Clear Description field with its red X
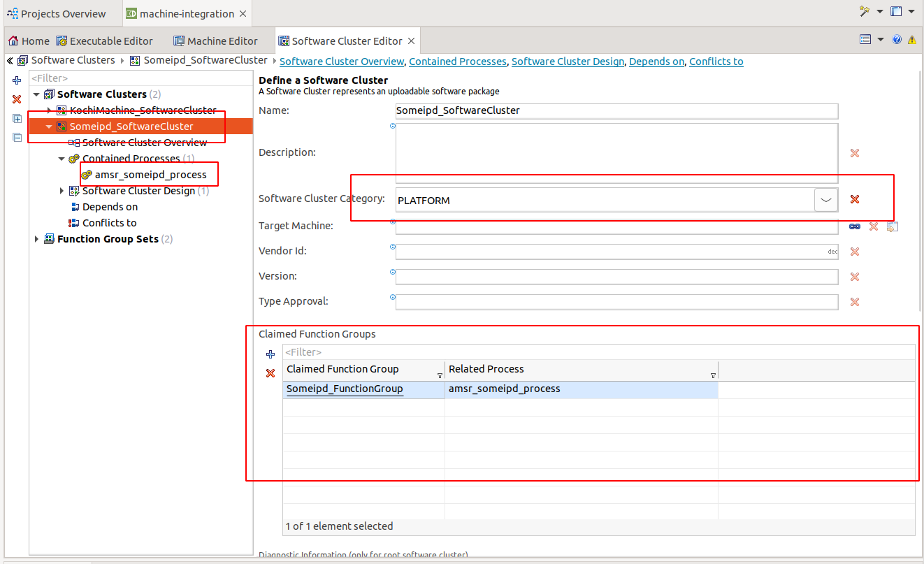924x564 pixels. pos(854,153)
